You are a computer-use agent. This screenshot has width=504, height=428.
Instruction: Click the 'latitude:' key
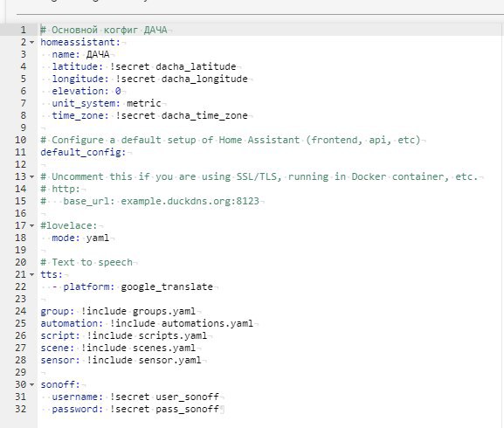[x=77, y=66]
